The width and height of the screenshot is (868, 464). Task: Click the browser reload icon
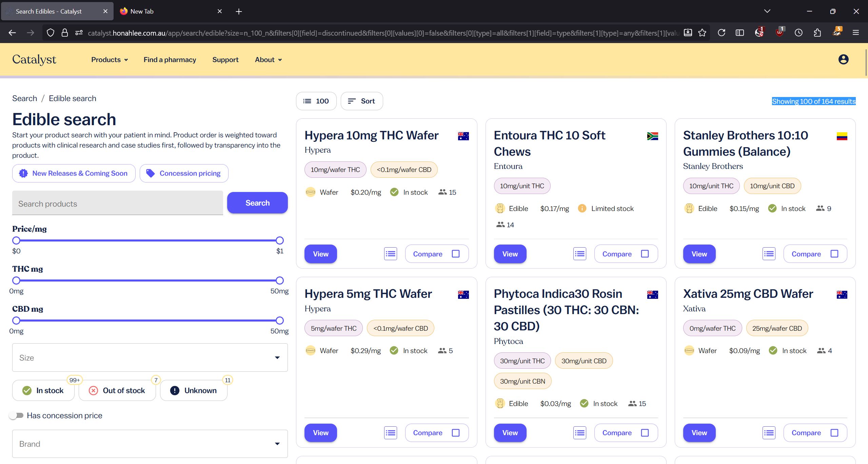pyautogui.click(x=722, y=33)
